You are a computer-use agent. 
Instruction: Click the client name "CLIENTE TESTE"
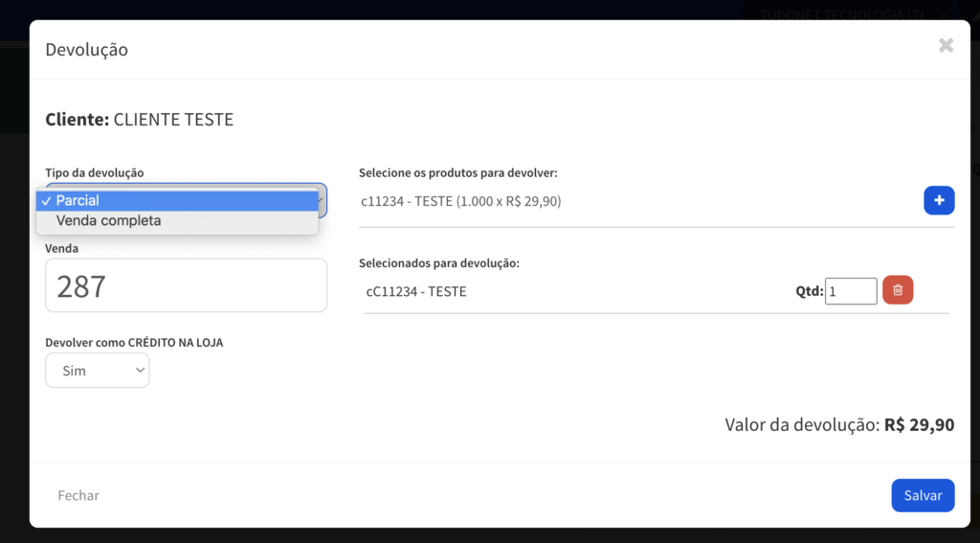point(173,120)
